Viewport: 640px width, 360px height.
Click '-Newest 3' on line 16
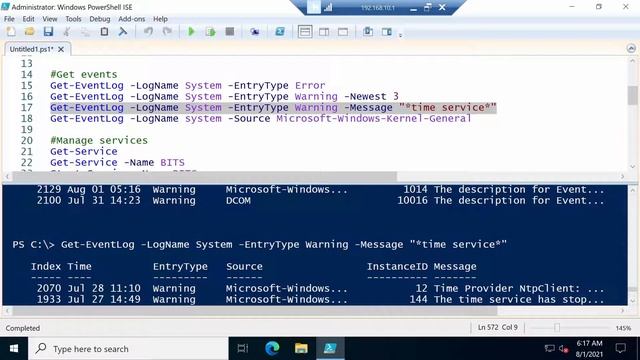coord(371,96)
